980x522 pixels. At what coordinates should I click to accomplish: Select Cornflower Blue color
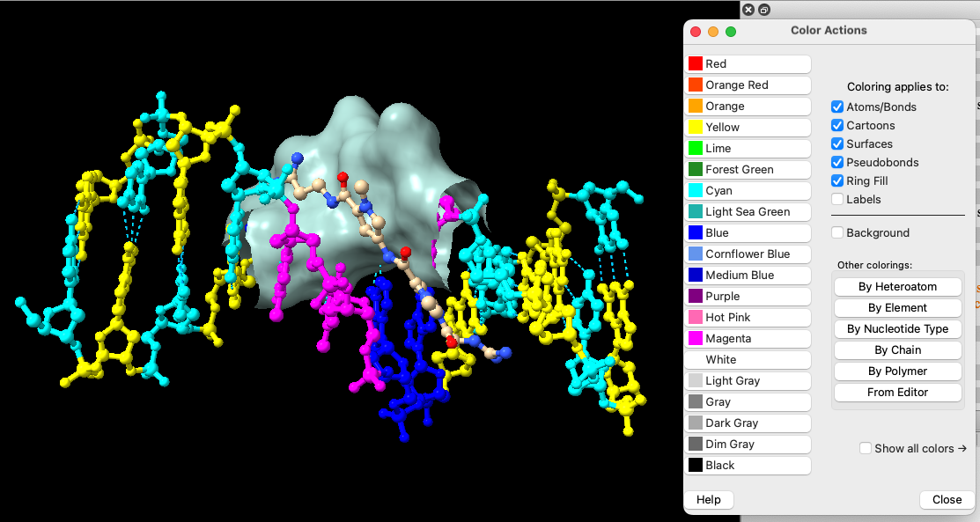[748, 254]
